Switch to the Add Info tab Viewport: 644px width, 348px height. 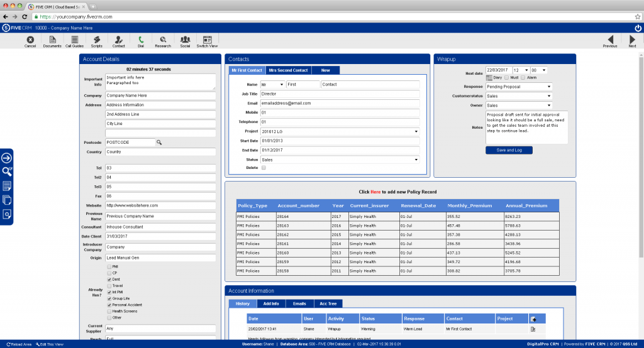[x=271, y=303]
